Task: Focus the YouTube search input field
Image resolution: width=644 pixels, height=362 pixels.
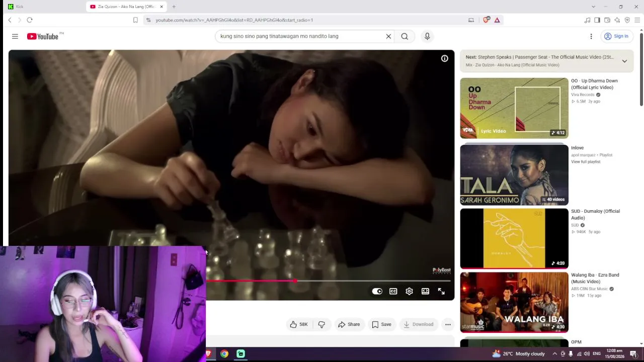Action: pos(300,36)
